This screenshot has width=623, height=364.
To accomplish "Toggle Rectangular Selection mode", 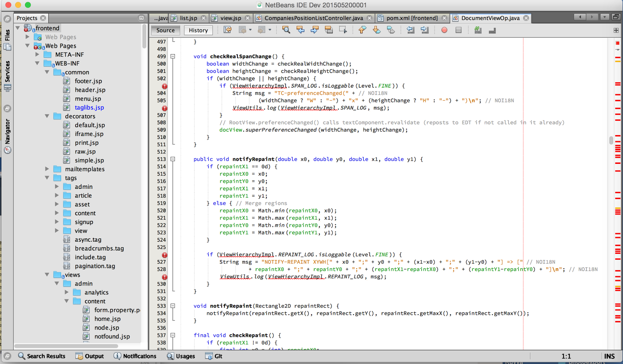I will pyautogui.click(x=343, y=30).
